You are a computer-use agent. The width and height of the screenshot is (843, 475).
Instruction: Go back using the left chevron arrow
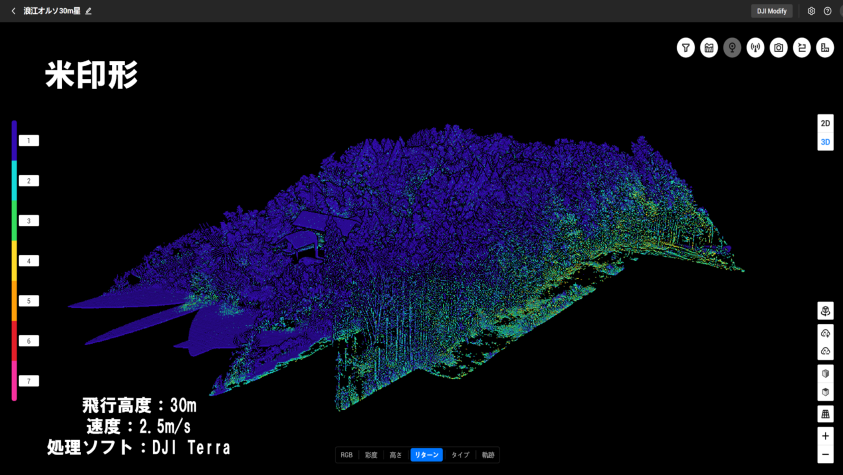(13, 11)
